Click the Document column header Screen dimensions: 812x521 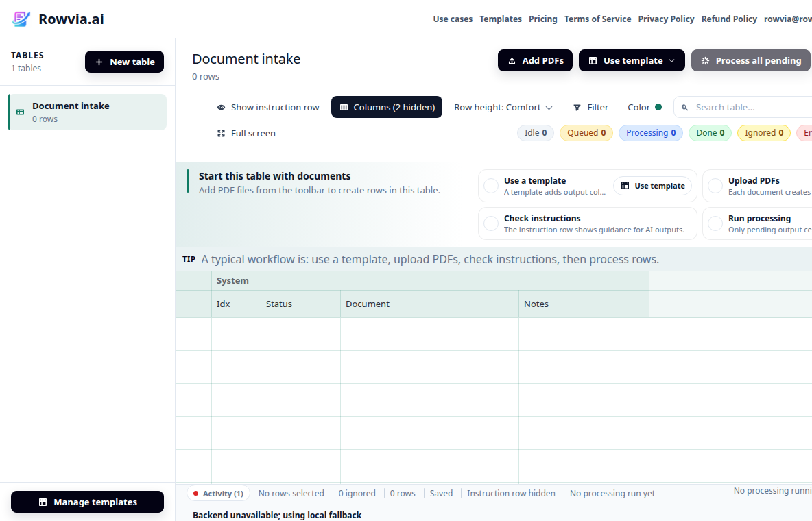[430, 304]
